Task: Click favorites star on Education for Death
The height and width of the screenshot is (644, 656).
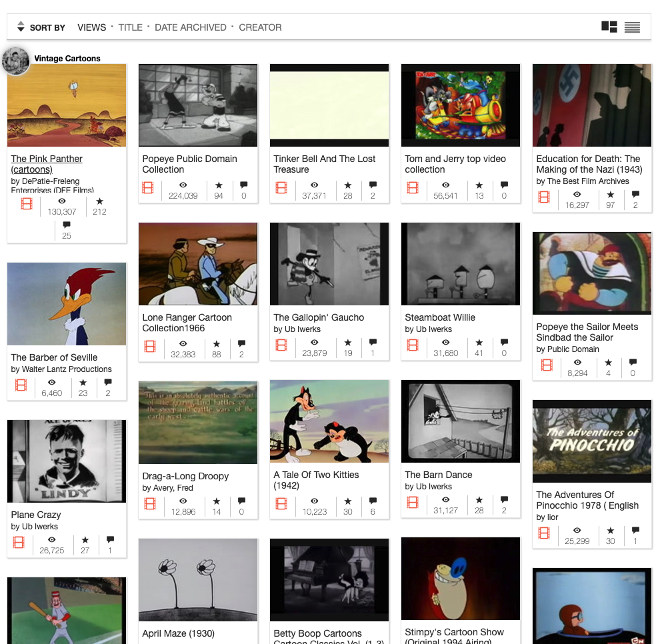Action: [610, 195]
